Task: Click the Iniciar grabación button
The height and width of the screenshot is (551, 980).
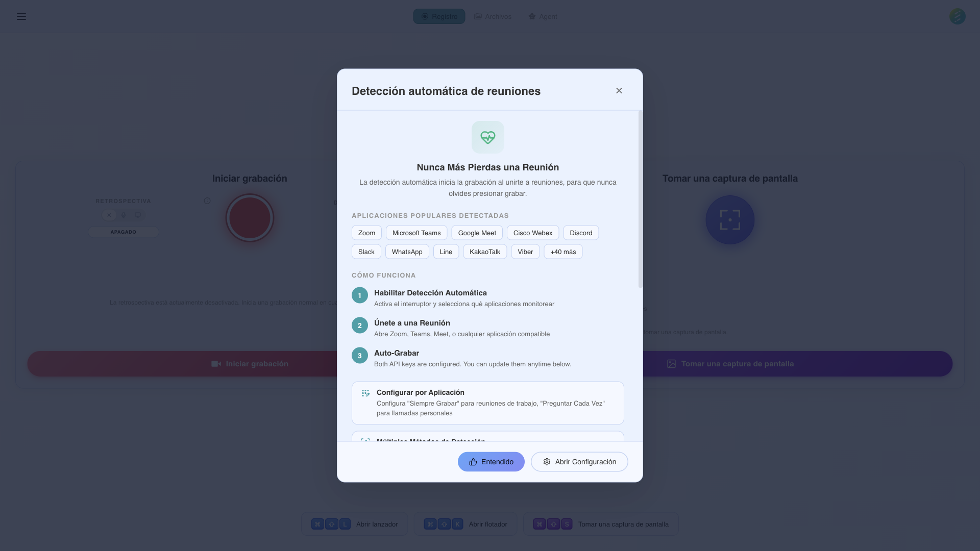Action: (x=250, y=364)
